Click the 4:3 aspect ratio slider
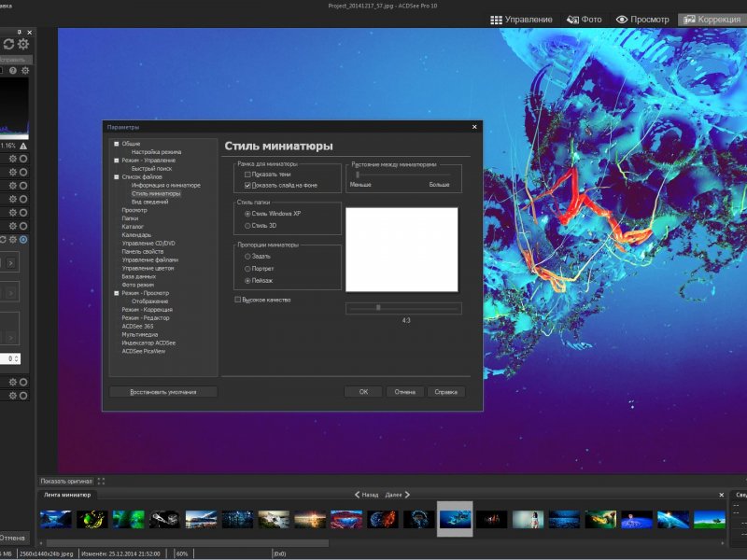Viewport: 747px width, 560px height. point(403,308)
